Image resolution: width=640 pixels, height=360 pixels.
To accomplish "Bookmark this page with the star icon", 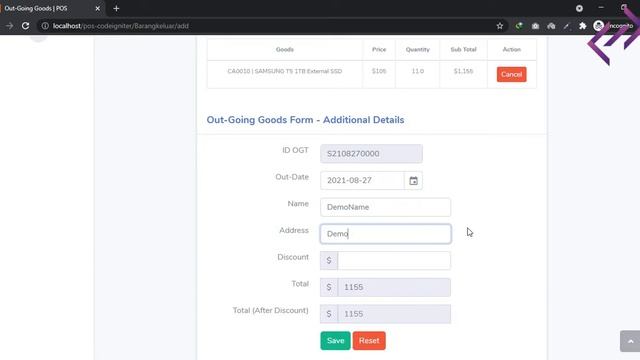I will coord(500,26).
